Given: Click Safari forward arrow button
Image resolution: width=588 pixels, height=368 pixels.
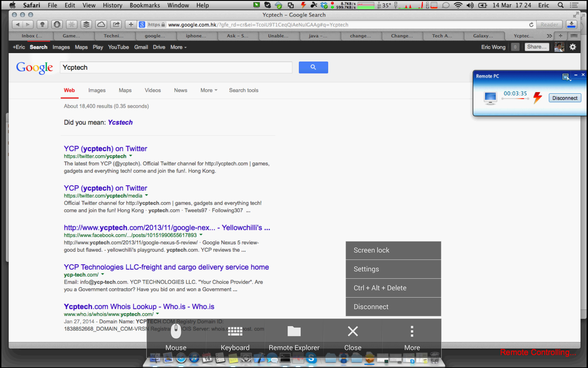Looking at the screenshot, I should click(x=28, y=25).
